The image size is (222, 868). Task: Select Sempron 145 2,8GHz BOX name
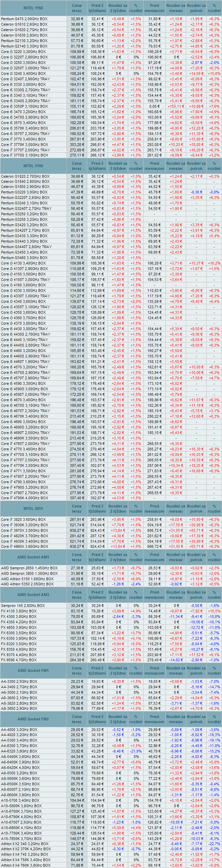(x=23, y=606)
